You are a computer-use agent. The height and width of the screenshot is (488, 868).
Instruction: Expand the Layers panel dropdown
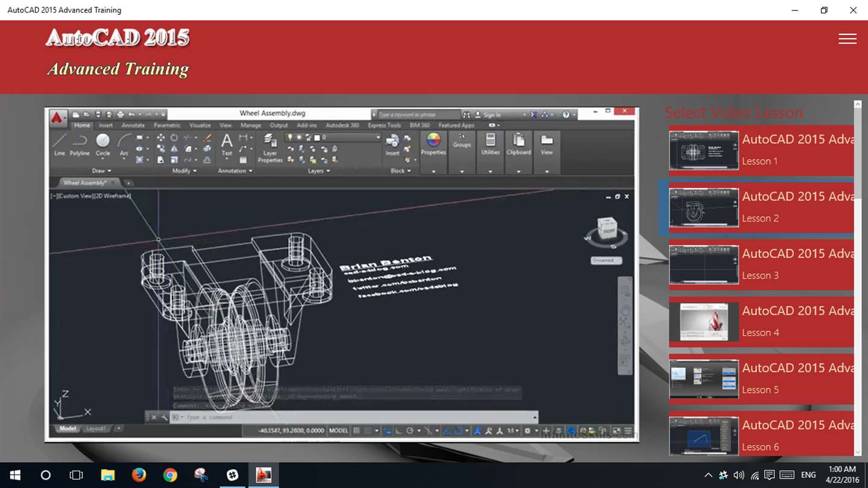[x=319, y=170]
